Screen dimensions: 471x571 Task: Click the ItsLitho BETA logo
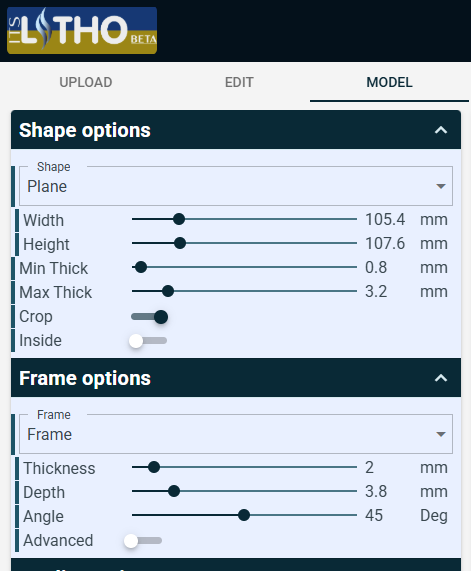[82, 31]
